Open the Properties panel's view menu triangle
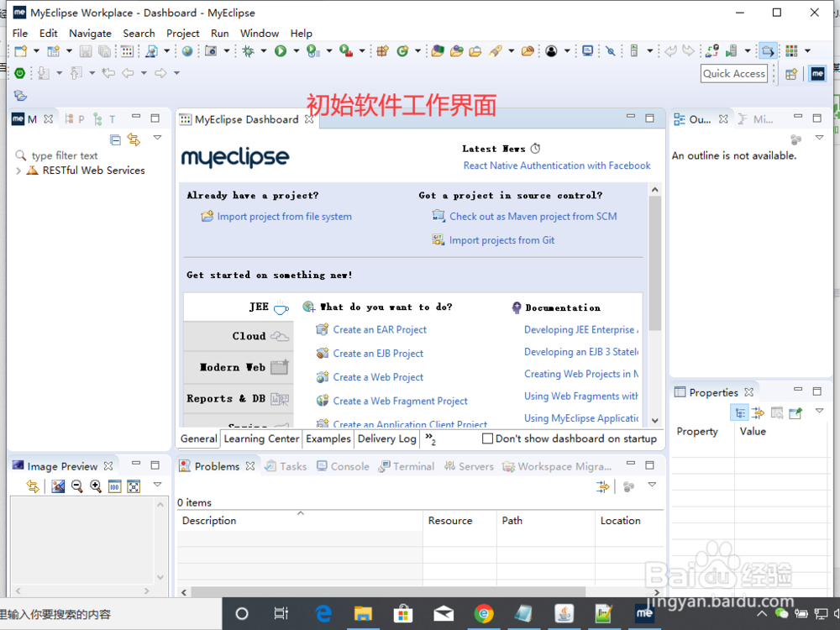Screen dimensions: 840x630 (x=820, y=411)
